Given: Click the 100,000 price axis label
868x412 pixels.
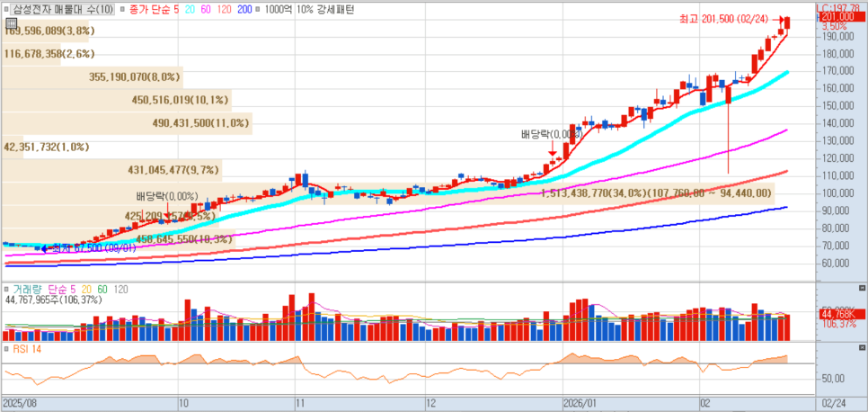Looking at the screenshot, I should pyautogui.click(x=837, y=193).
